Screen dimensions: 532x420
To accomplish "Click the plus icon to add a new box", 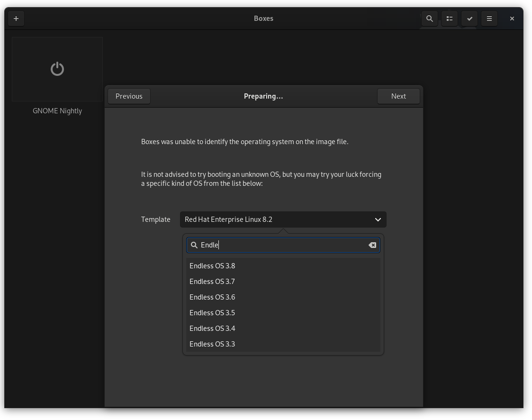I will (x=16, y=18).
